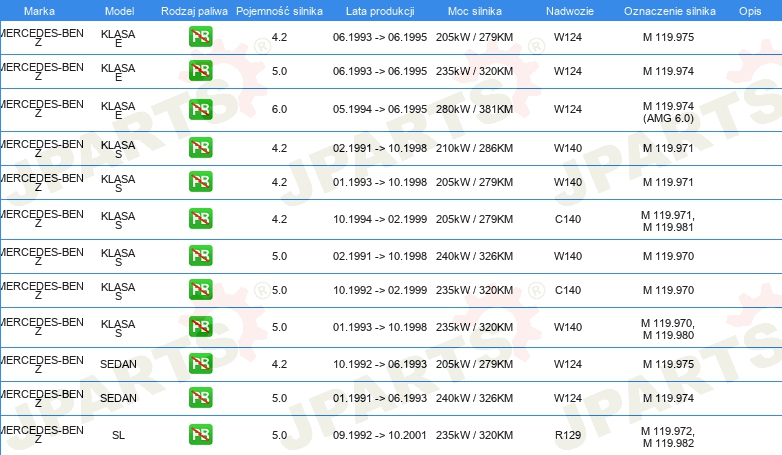
Task: Click the Opis column header
Action: [x=750, y=11]
